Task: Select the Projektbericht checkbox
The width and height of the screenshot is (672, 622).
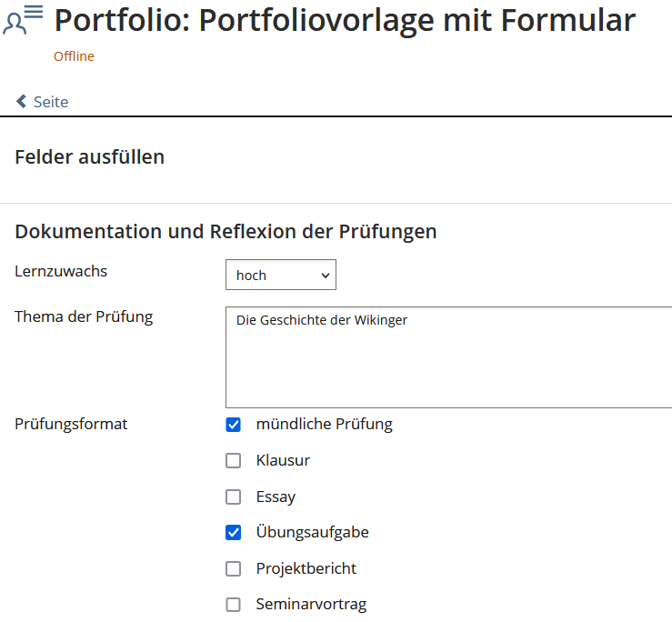Action: point(234,569)
